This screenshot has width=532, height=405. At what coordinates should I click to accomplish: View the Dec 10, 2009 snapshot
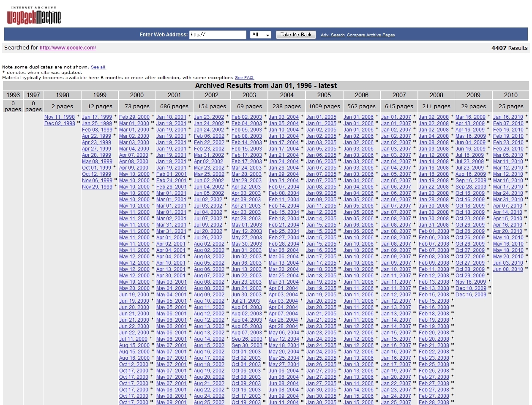point(471,288)
